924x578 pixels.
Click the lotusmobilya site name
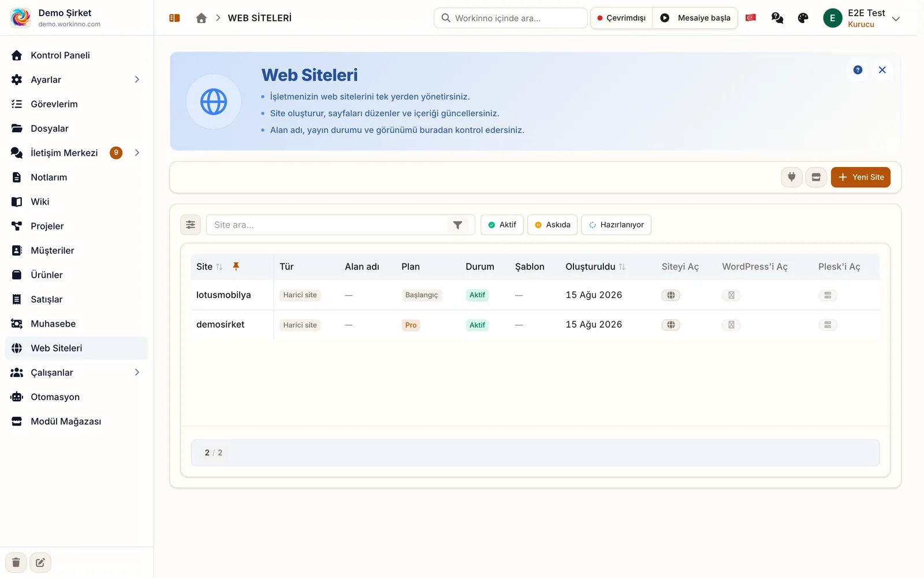click(x=223, y=295)
